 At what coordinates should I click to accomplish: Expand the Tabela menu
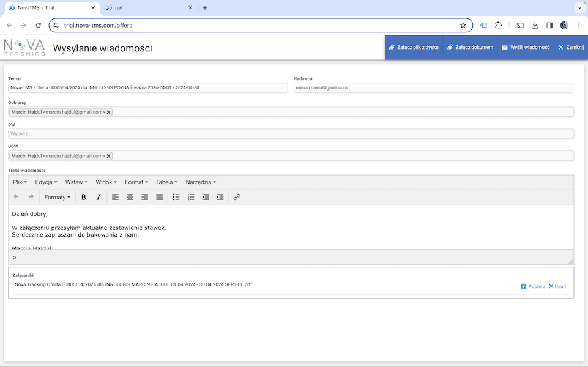[x=166, y=182]
